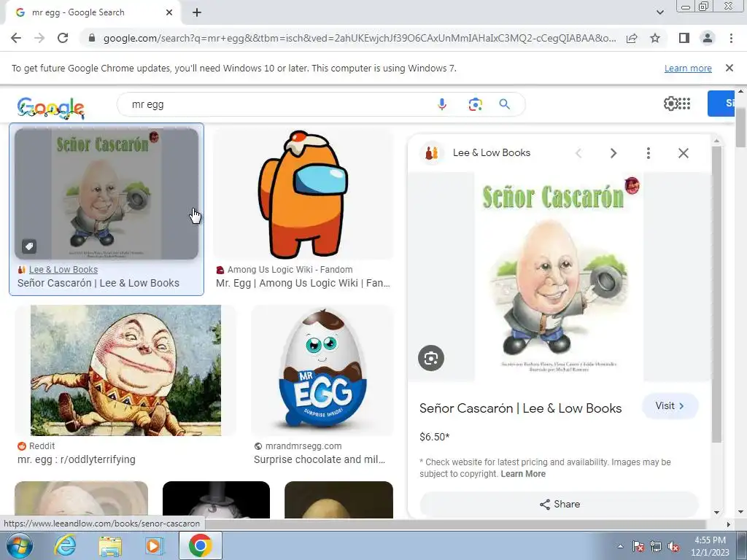This screenshot has width=747, height=560.
Task: Launch Internet Explorer from taskbar
Action: pyautogui.click(x=65, y=545)
